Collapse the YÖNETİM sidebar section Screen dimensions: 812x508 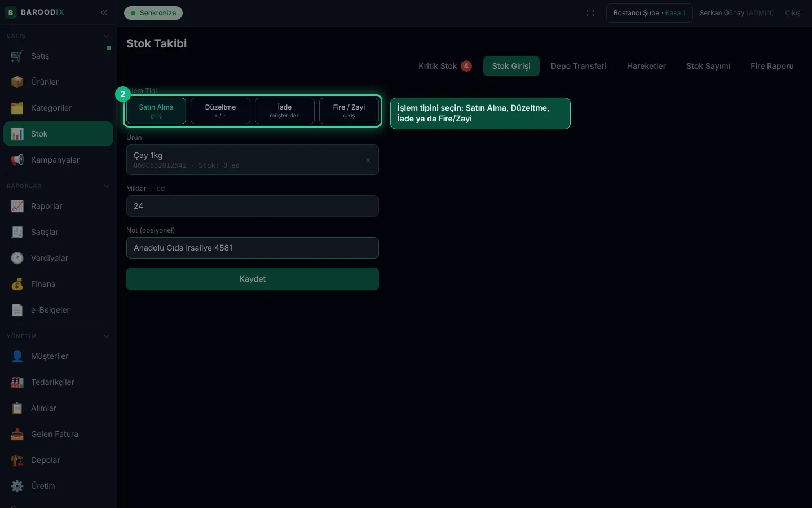click(107, 336)
